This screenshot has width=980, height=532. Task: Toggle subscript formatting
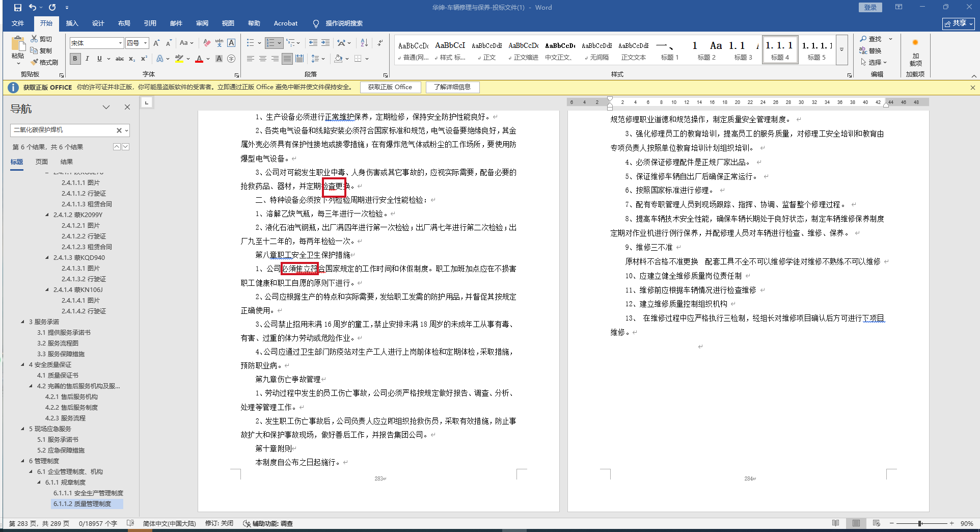(x=132, y=59)
